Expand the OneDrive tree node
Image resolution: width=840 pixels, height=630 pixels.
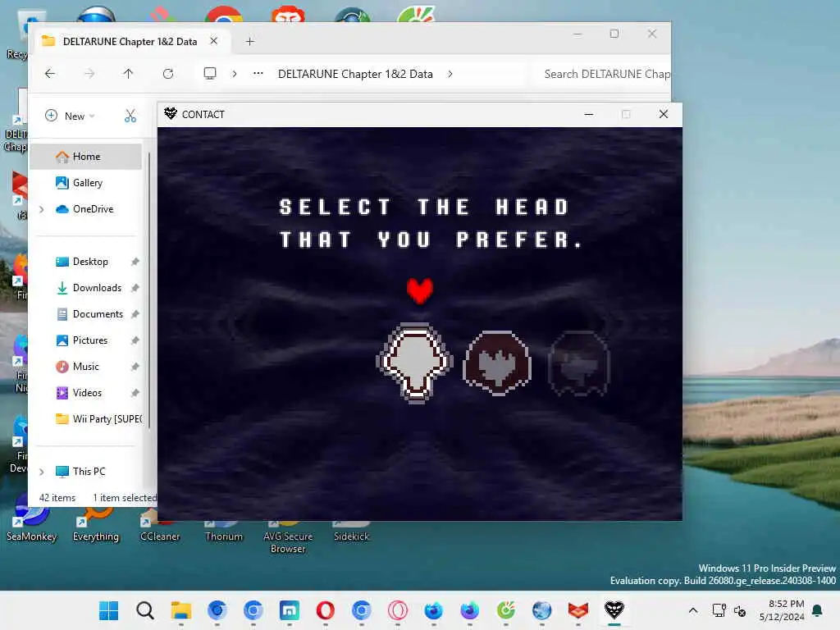point(42,209)
